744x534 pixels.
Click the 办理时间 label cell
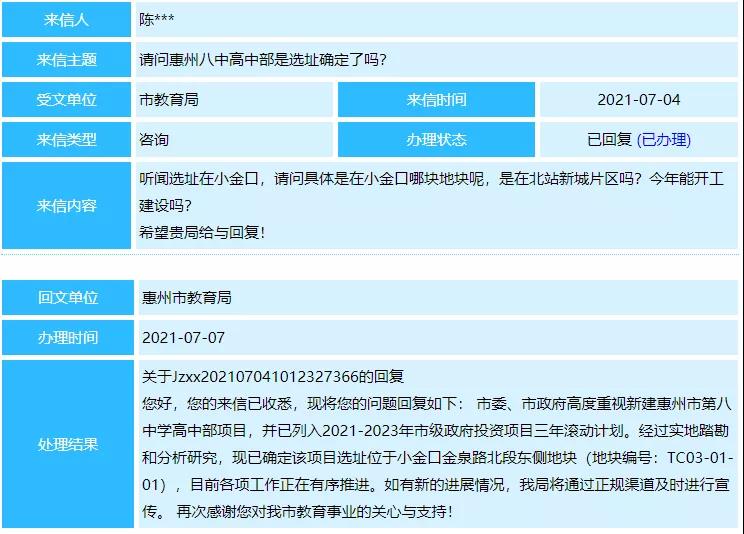click(x=68, y=337)
